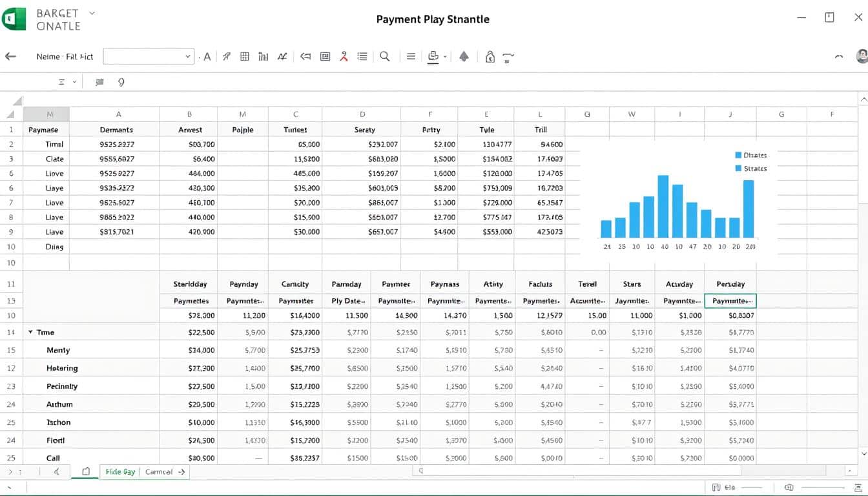868x496 pixels.
Task: Click the framed form box icon
Action: coord(325,57)
